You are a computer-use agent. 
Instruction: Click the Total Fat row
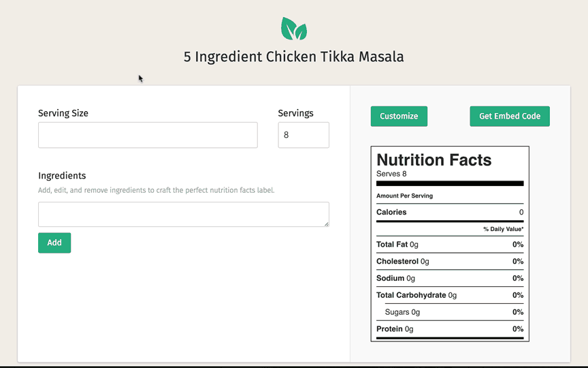(450, 244)
